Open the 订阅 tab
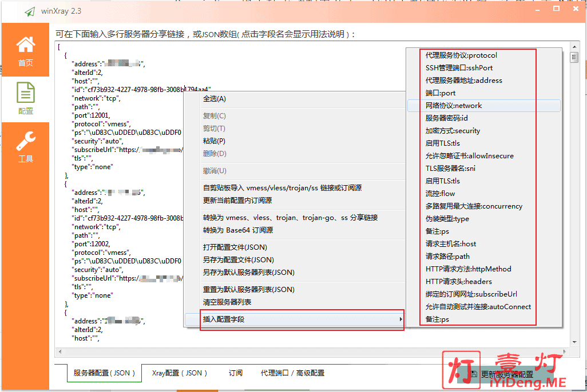587x392 pixels. pos(236,373)
